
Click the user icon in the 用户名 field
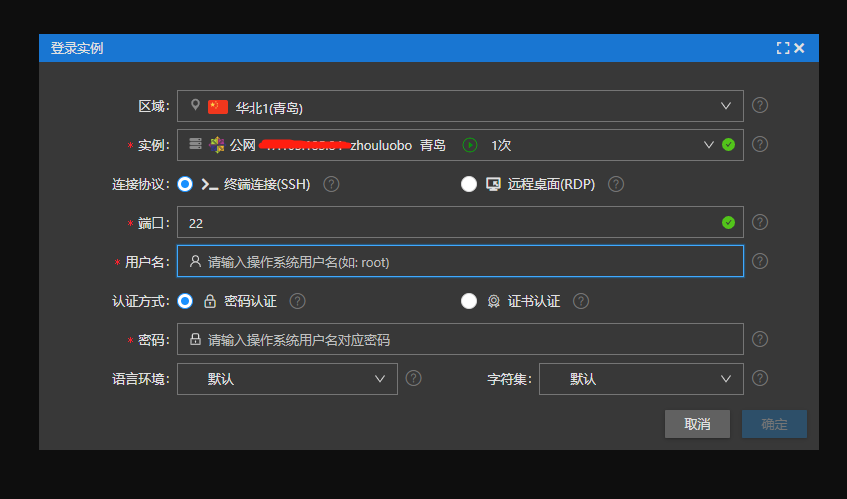195,261
